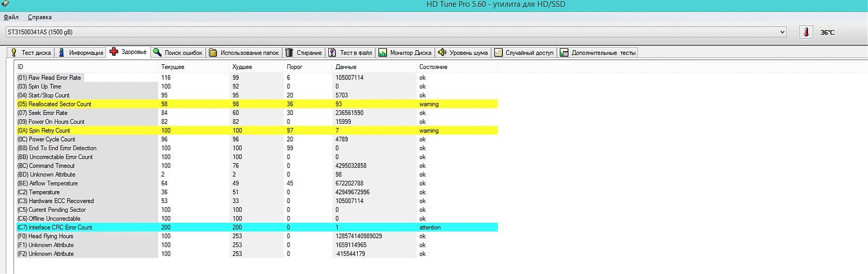Click the chart icon for Монитор Диска

click(382, 53)
